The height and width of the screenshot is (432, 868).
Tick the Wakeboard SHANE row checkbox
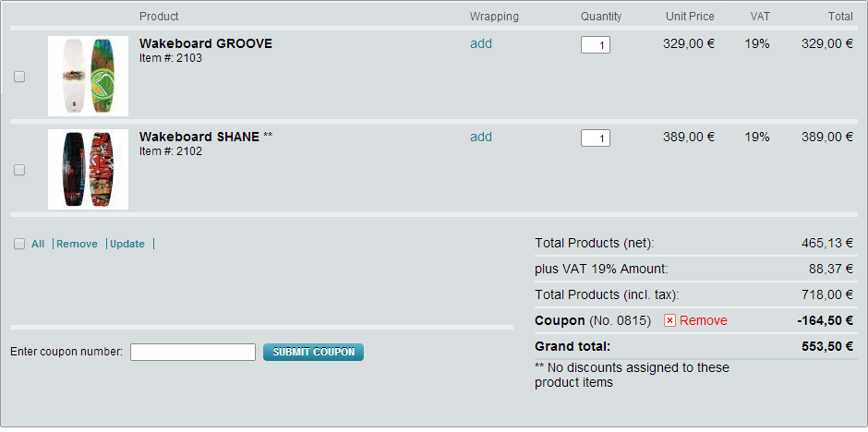(x=19, y=170)
